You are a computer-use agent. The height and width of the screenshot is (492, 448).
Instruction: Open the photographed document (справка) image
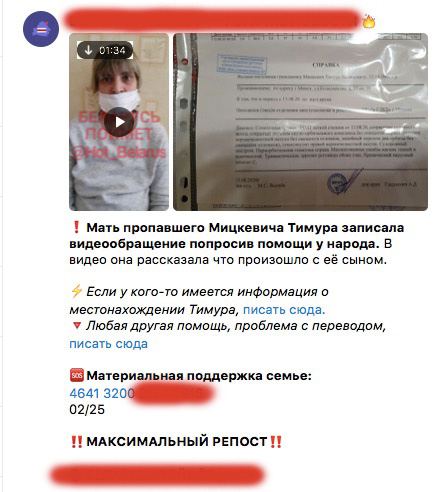[300, 122]
